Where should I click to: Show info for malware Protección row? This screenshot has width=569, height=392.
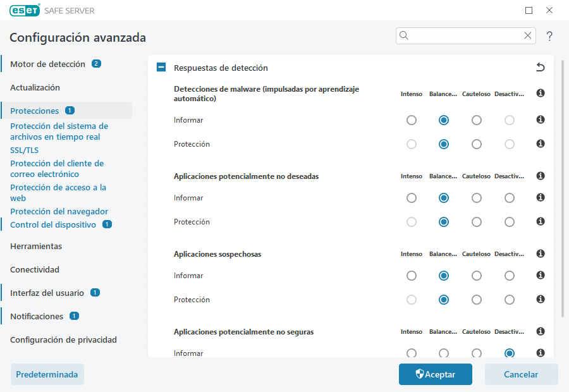pyautogui.click(x=541, y=144)
